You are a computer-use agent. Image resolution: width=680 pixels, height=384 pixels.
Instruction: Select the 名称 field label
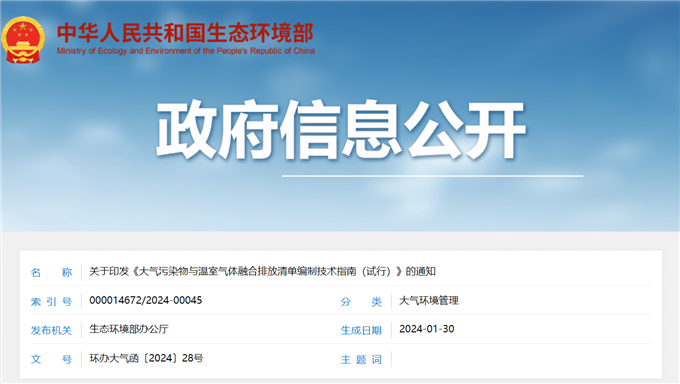click(51, 272)
